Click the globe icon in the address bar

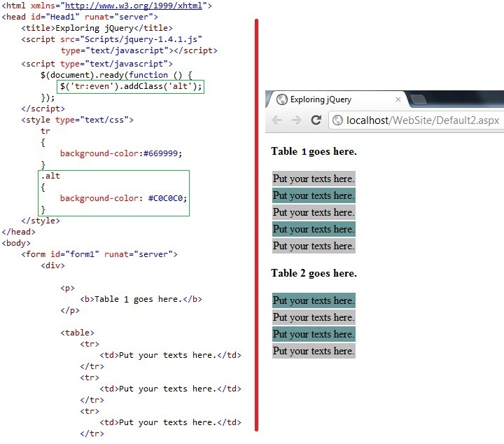click(337, 120)
